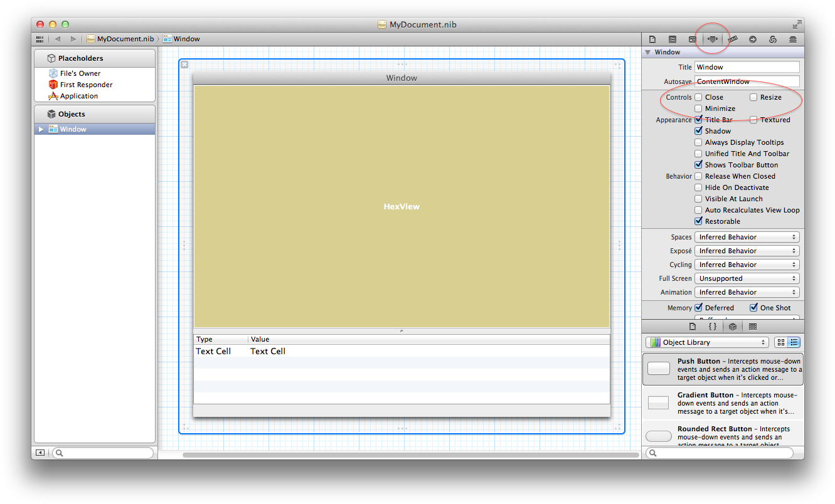Disable the Shadow appearance checkbox
Viewport: 835px width, 504px height.
click(x=698, y=131)
